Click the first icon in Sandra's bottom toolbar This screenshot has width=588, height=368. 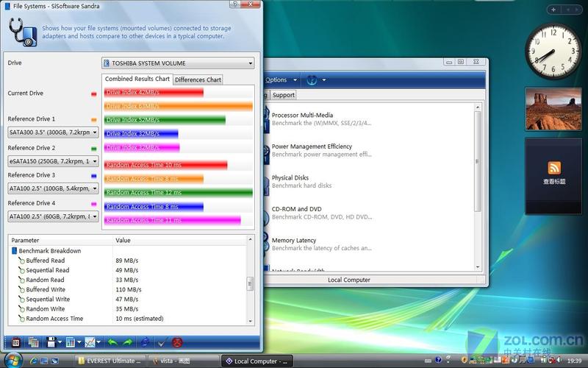(x=15, y=342)
